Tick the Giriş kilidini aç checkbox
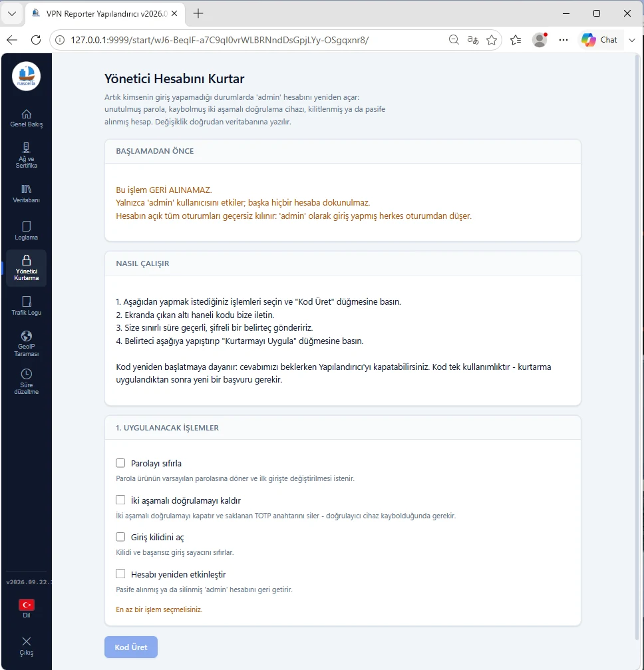 (x=120, y=537)
